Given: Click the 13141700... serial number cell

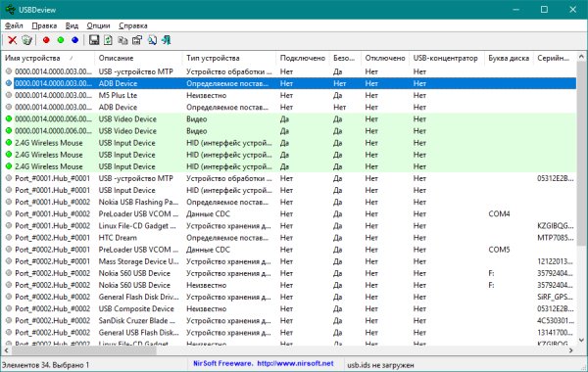Looking at the screenshot, I should click(x=556, y=332).
